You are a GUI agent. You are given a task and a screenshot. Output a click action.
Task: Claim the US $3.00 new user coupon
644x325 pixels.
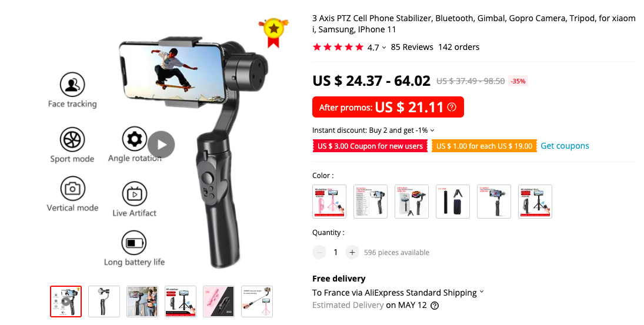coord(370,146)
